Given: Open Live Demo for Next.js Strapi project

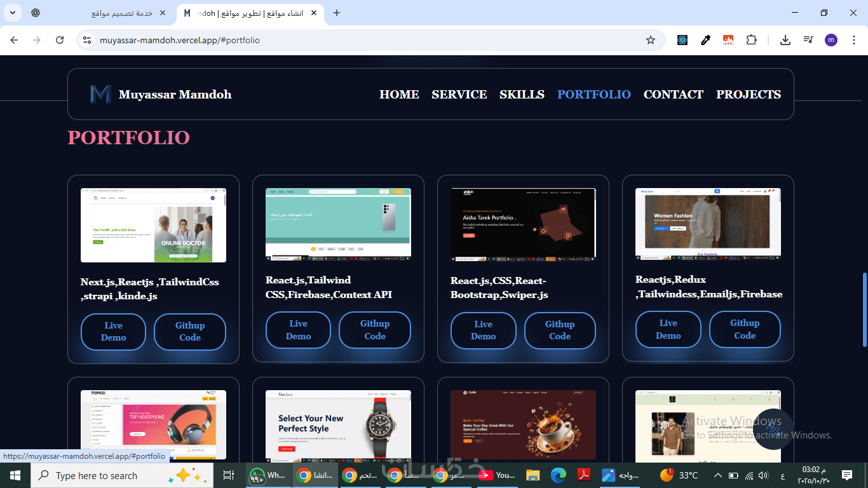Looking at the screenshot, I should coord(113,332).
